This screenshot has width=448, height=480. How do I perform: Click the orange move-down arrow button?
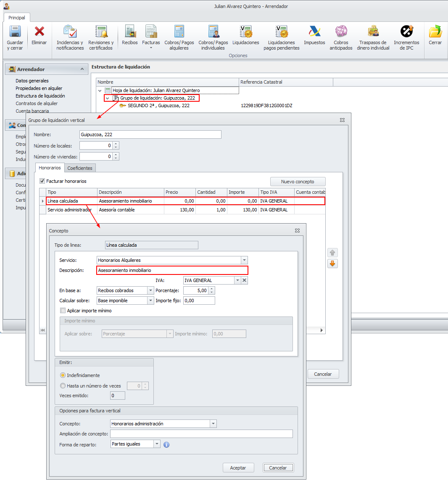332,264
